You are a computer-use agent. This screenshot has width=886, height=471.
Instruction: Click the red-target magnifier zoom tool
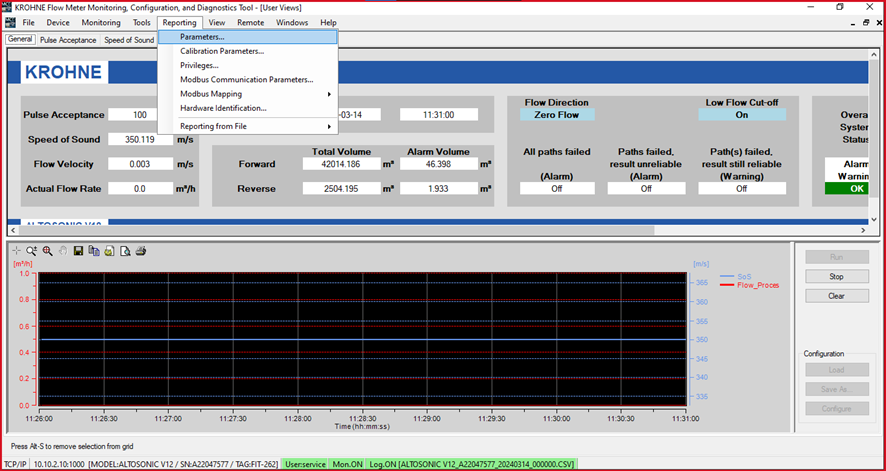(x=47, y=251)
